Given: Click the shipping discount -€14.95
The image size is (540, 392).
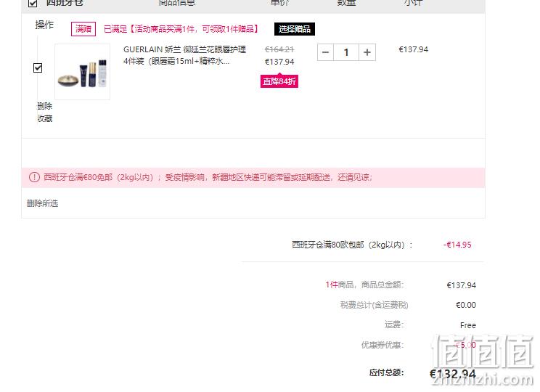Looking at the screenshot, I should pos(457,245).
